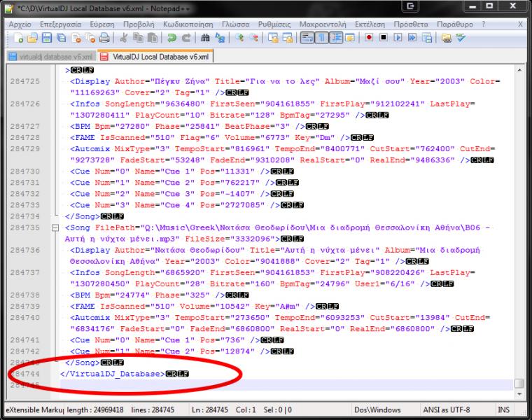This screenshot has width=532, height=420.
Task: Open the Μακροεντολή menu
Action: [323, 24]
